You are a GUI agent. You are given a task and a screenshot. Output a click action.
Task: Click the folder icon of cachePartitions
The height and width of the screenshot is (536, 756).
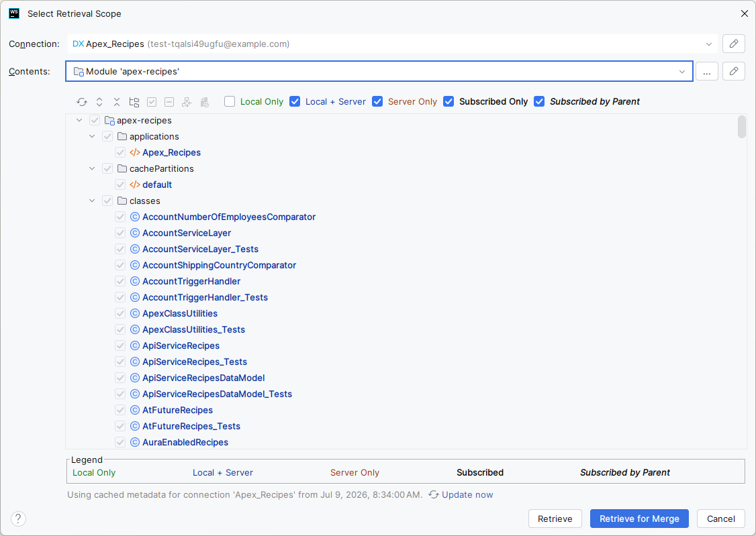122,168
